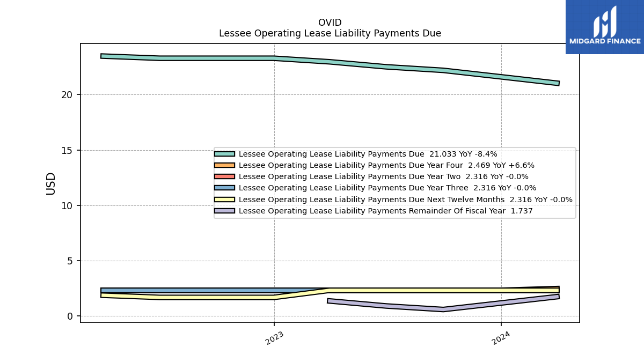Screen dimensions: 644x362
Task: Select the yellow swatch for Next Twelve Months
Action: point(224,200)
